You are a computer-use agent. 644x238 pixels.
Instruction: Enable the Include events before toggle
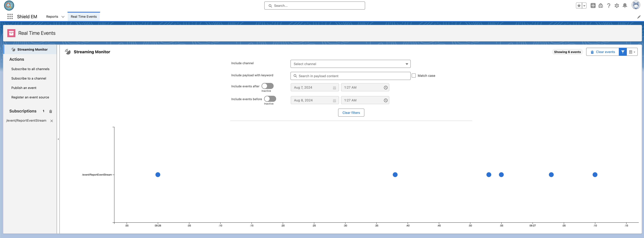(270, 99)
